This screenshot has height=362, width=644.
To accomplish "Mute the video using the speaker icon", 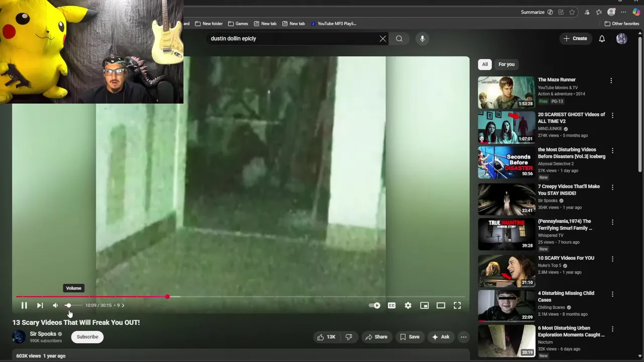I will click(55, 305).
